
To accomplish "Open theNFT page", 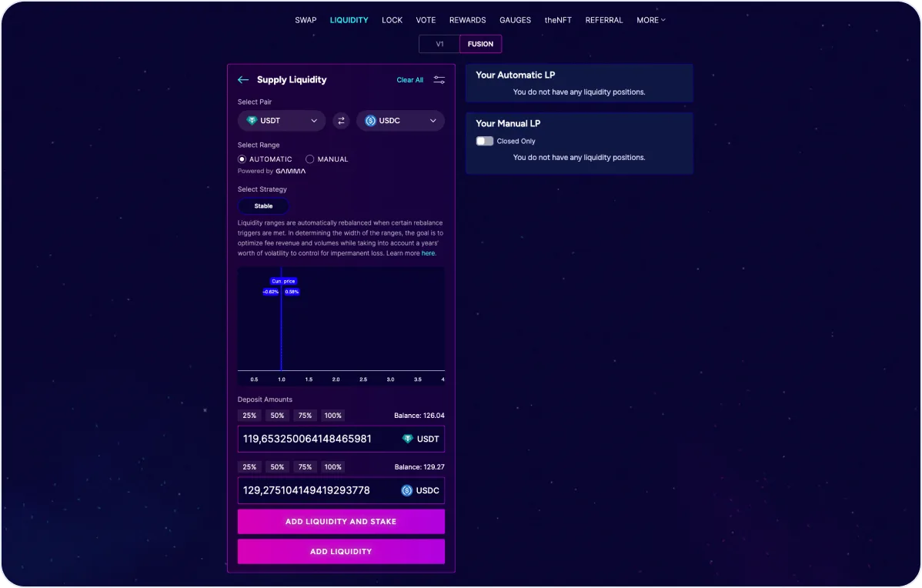I will (x=558, y=20).
